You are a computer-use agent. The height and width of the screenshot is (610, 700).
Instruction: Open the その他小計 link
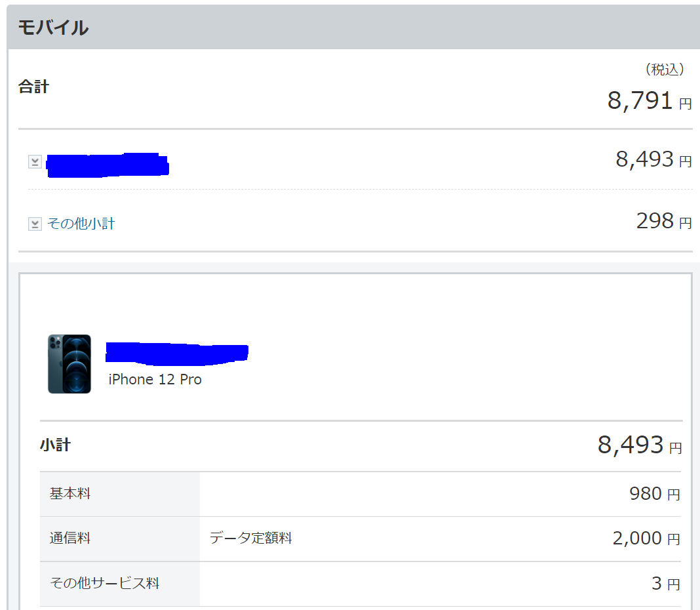pos(81,224)
